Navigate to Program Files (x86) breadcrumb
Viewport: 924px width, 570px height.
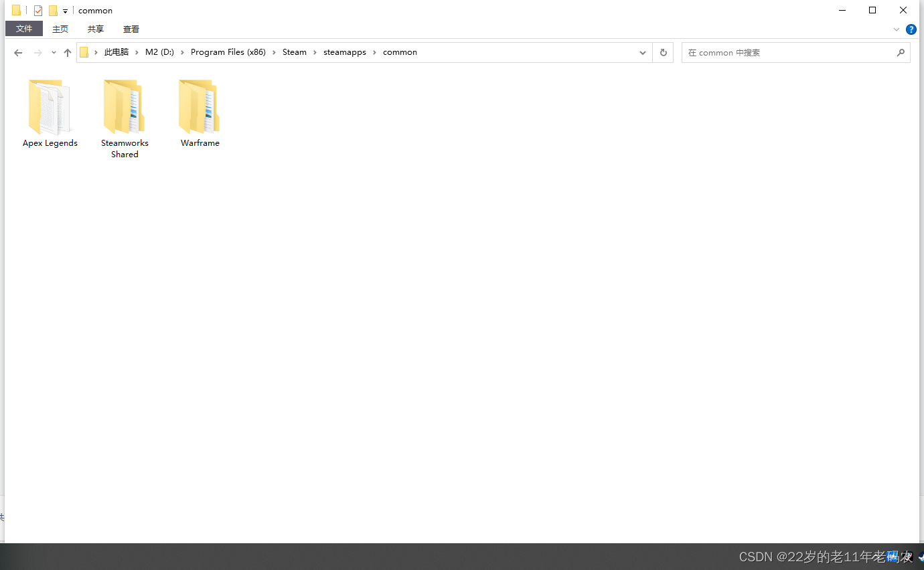(228, 52)
